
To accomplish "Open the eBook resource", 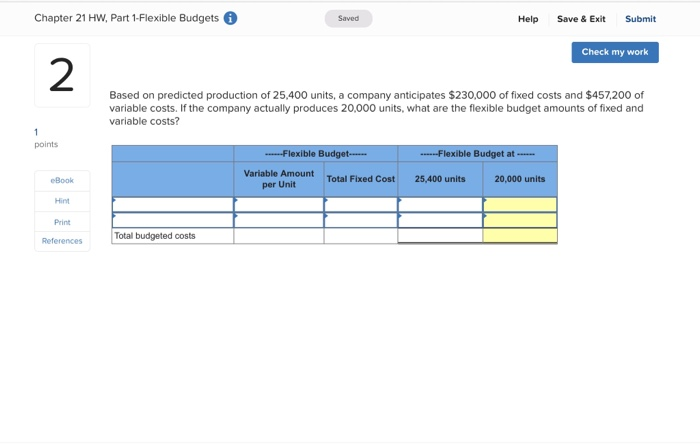I will [62, 180].
